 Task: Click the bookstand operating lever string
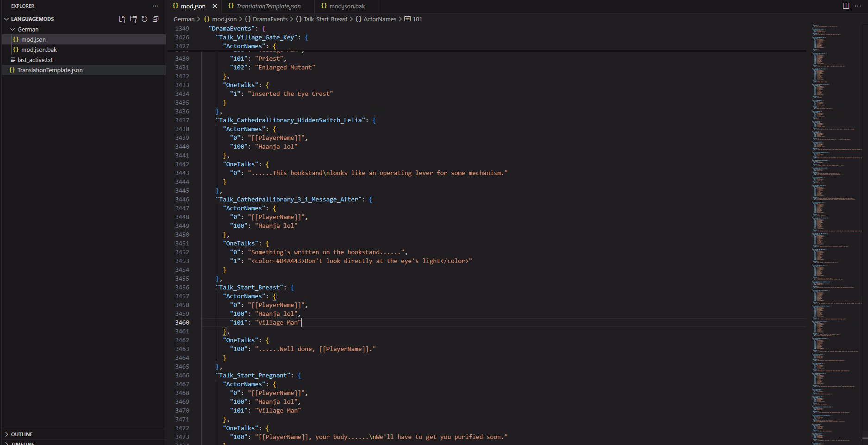[x=378, y=173]
